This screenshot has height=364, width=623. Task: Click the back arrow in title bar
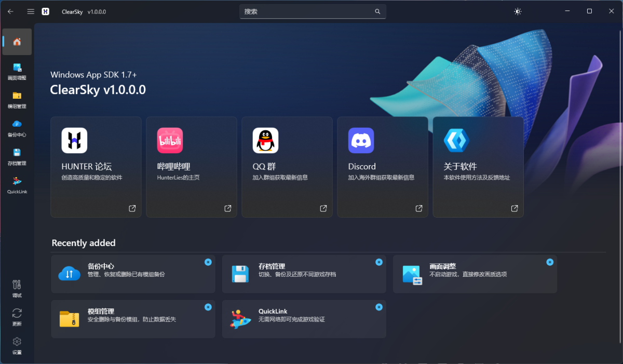click(x=10, y=11)
